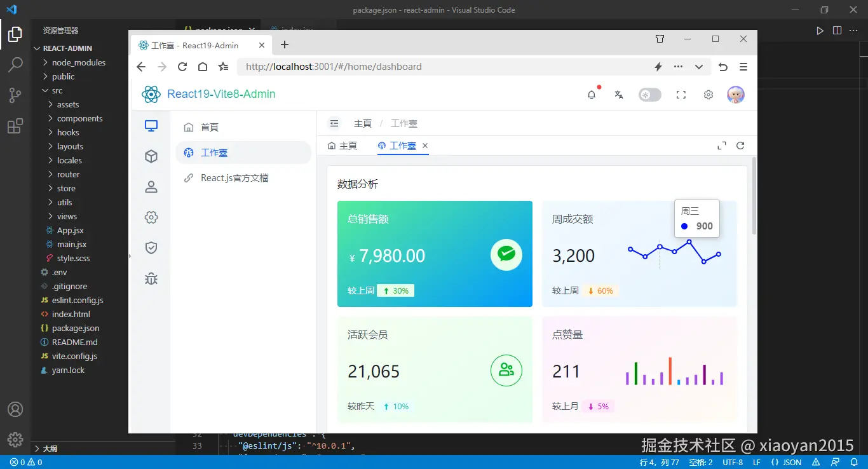
Task: Collapse the sidebar menu fold button
Action: coord(334,123)
